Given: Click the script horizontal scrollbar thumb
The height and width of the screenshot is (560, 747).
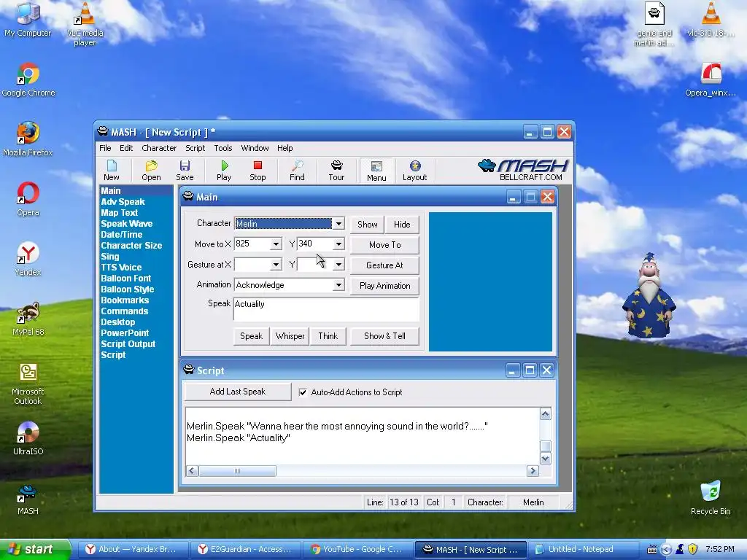Looking at the screenshot, I should click(x=237, y=471).
